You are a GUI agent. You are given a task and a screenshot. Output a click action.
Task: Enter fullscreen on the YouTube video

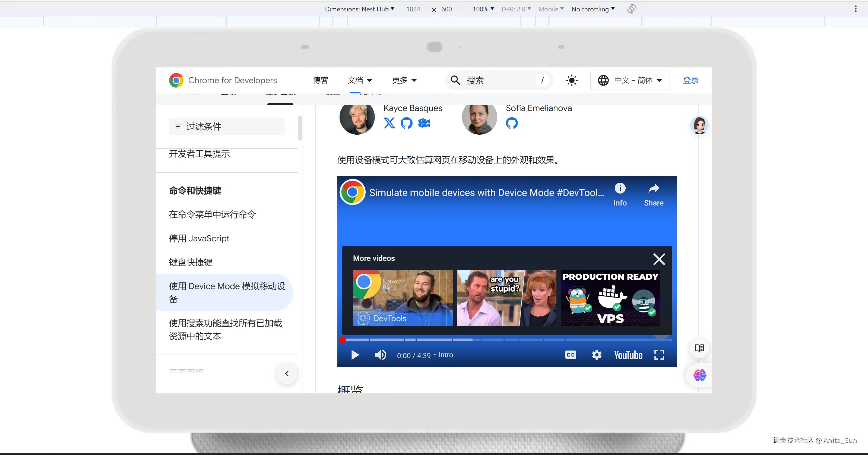pyautogui.click(x=659, y=355)
